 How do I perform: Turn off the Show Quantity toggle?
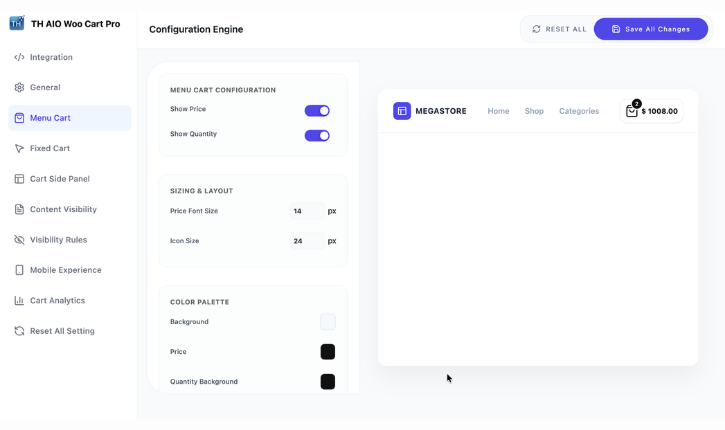(317, 136)
